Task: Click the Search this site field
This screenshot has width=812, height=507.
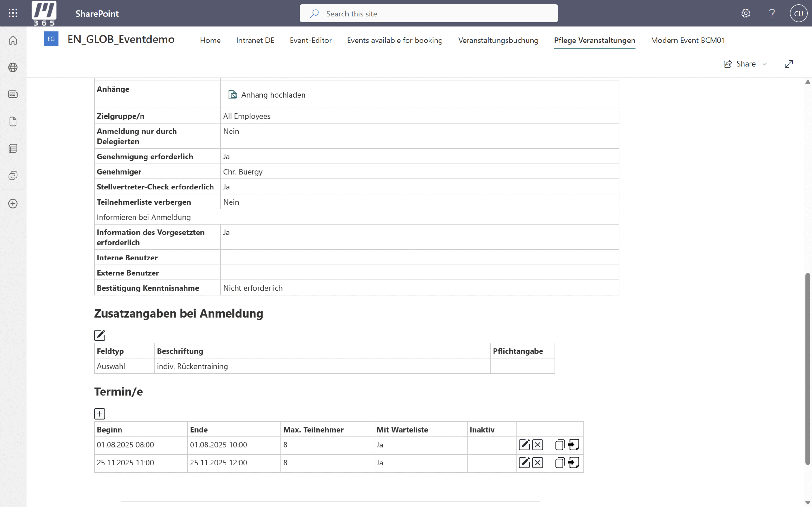Action: [x=429, y=13]
